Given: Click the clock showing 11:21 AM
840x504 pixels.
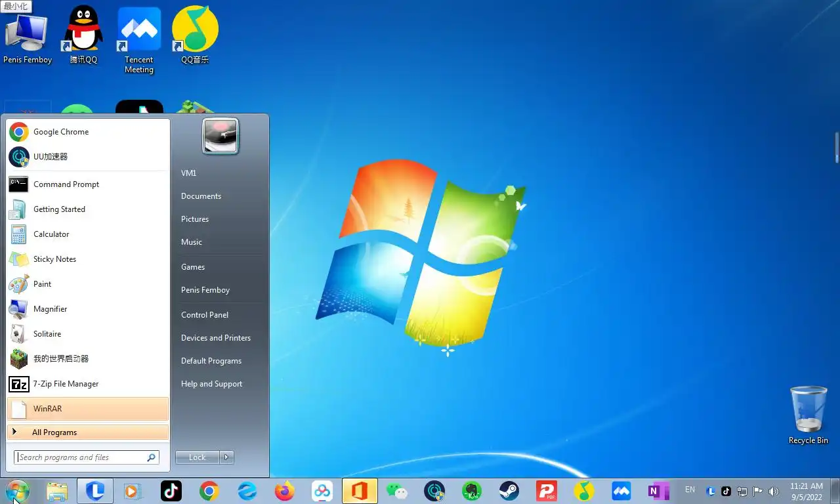Looking at the screenshot, I should point(807,492).
